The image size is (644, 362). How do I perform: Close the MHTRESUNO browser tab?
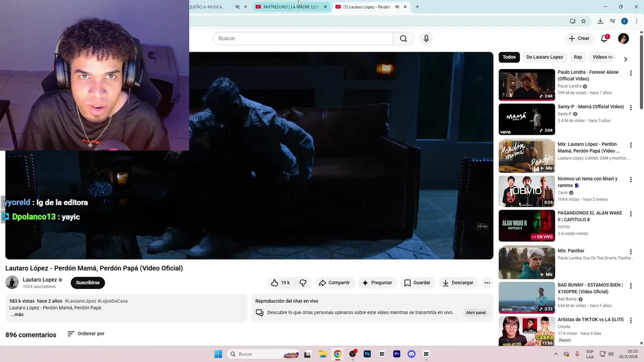pyautogui.click(x=325, y=7)
